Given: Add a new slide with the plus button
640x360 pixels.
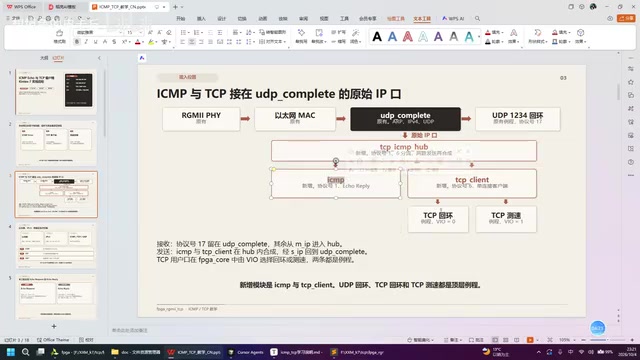Looking at the screenshot, I should pos(54,326).
